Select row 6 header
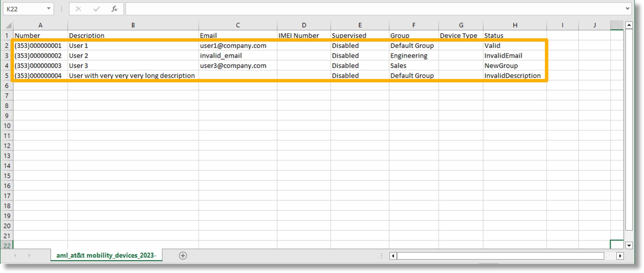This screenshot has width=644, height=273. (x=7, y=86)
